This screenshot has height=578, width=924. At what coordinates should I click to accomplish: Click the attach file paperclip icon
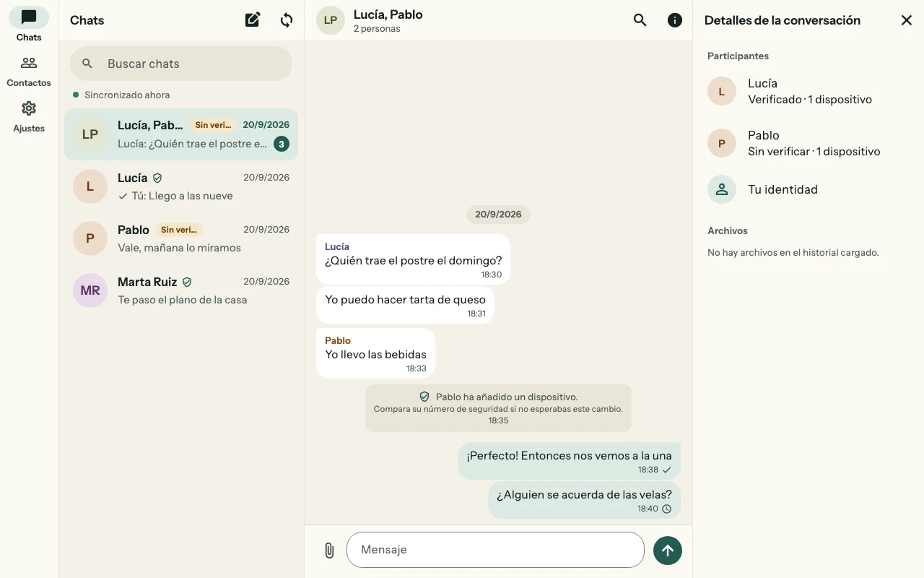329,551
